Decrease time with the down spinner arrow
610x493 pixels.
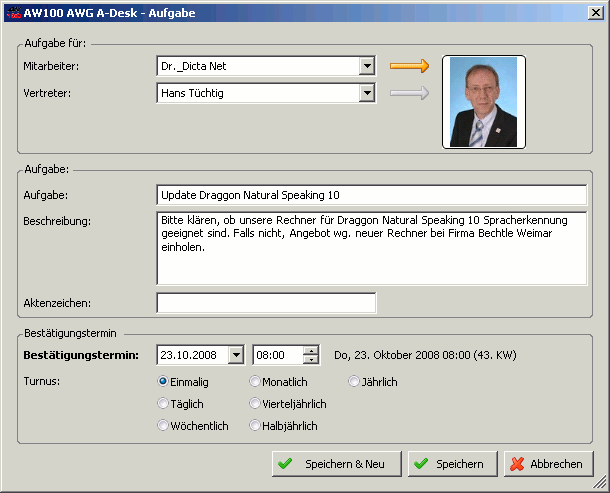(311, 360)
